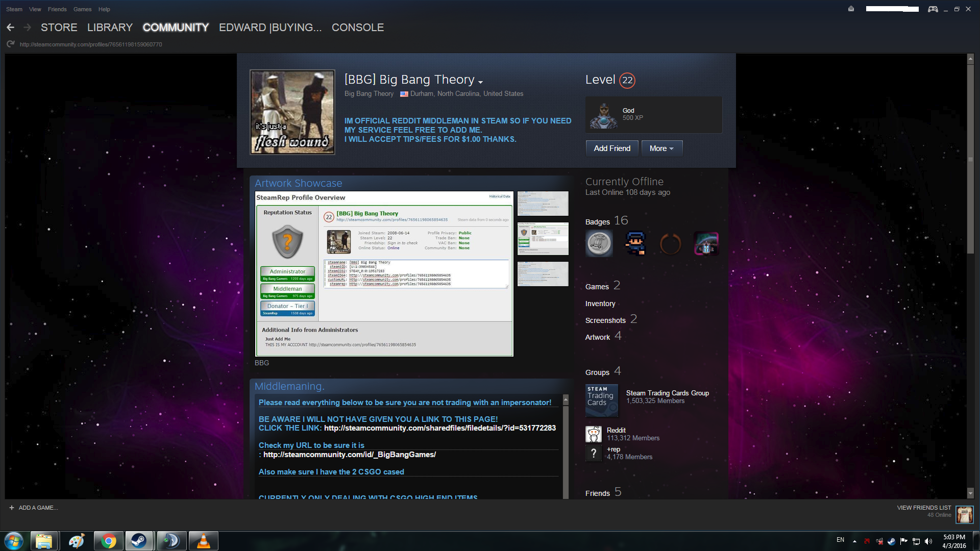The height and width of the screenshot is (551, 980).
Task: Click the Steam Trading Cards group icon
Action: tap(601, 400)
